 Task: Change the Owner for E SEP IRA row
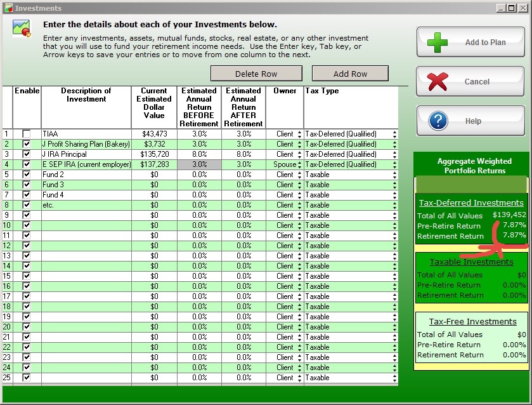pos(299,165)
